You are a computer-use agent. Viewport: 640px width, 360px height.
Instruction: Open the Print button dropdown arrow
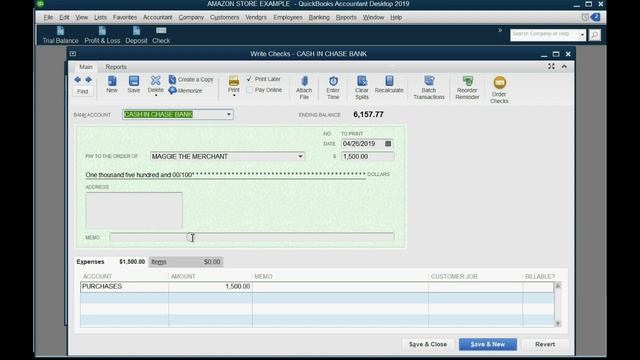(234, 96)
